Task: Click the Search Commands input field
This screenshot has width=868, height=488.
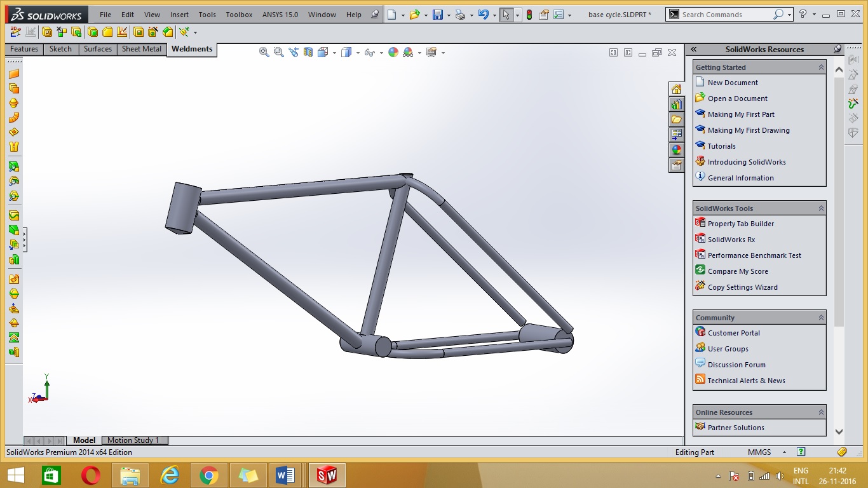Action: click(x=726, y=15)
